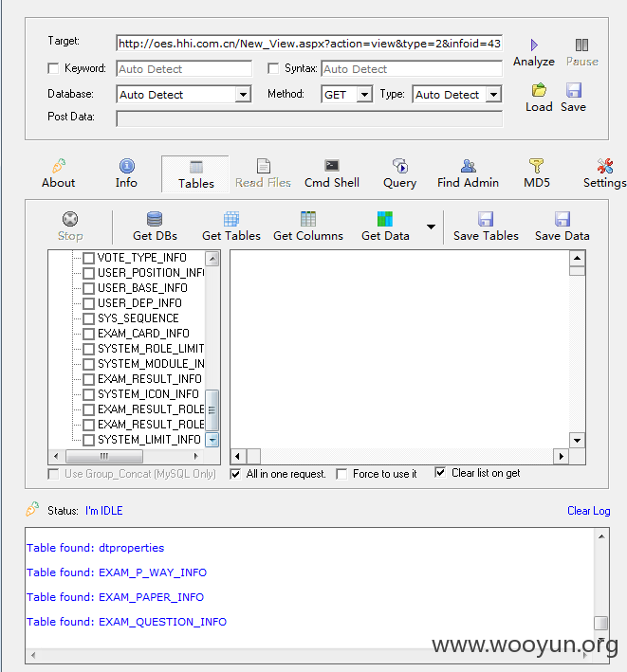Enable the Keyword checkbox

[x=53, y=68]
